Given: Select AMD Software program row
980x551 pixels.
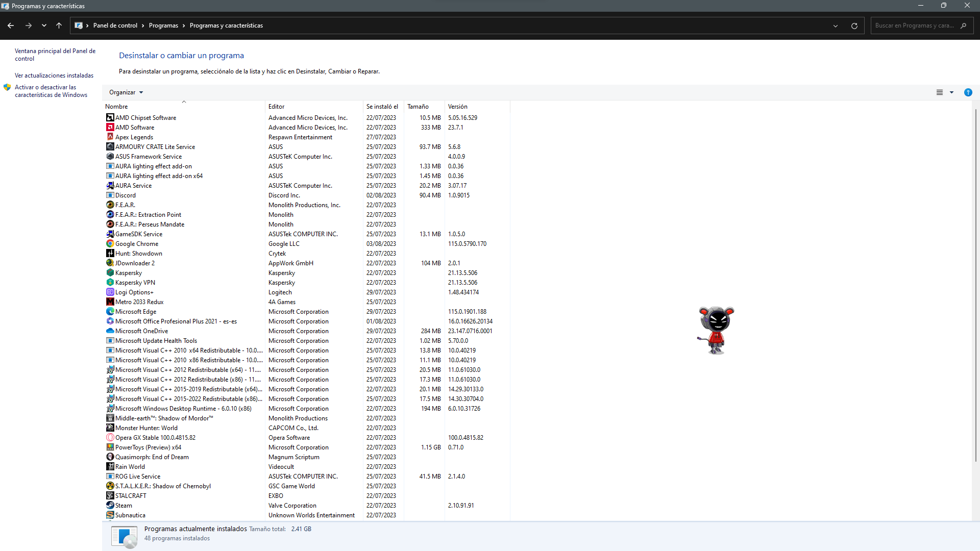Looking at the screenshot, I should [x=306, y=128].
